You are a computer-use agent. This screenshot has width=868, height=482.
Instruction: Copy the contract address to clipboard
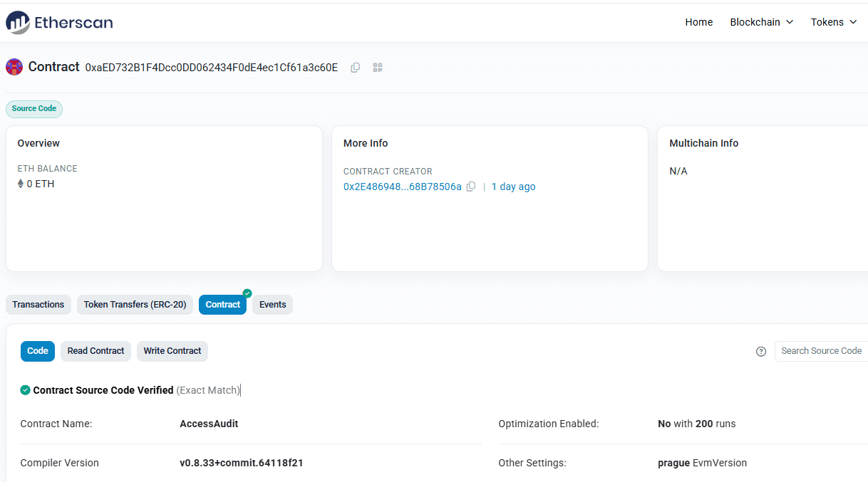[x=355, y=68]
